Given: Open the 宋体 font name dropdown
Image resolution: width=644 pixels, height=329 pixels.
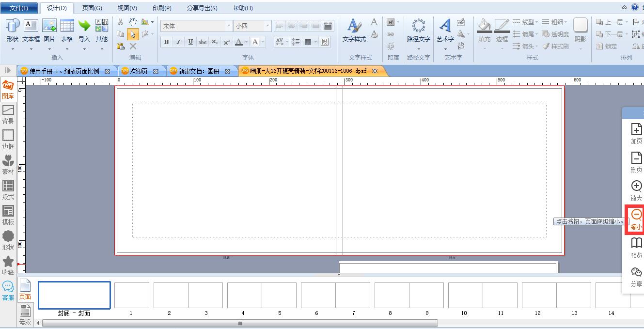Looking at the screenshot, I should [229, 26].
